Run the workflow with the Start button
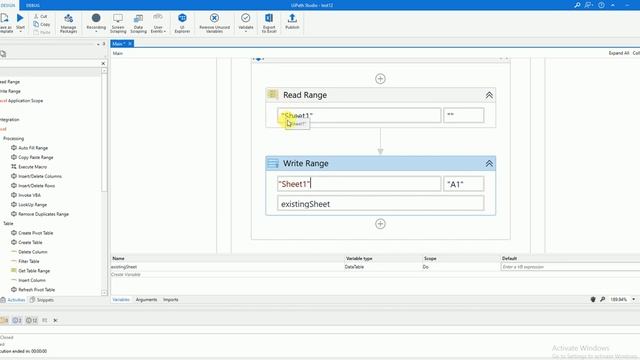 coord(20,22)
